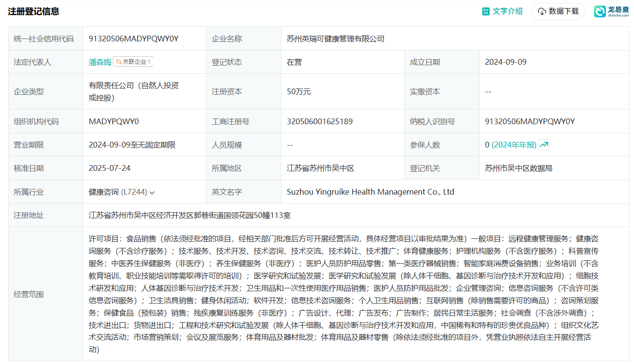This screenshot has width=634, height=364.
Task: Click registered capital 50万元
Action: [299, 91]
